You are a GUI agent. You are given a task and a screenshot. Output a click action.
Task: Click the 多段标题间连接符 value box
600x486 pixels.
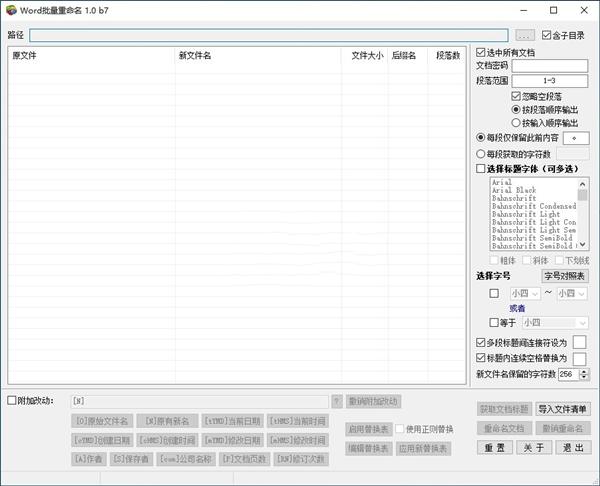579,342
